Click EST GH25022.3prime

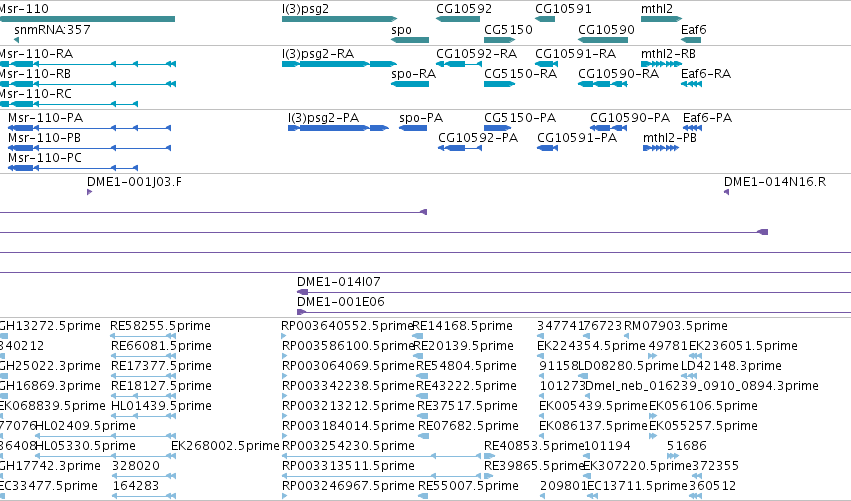coord(50,366)
